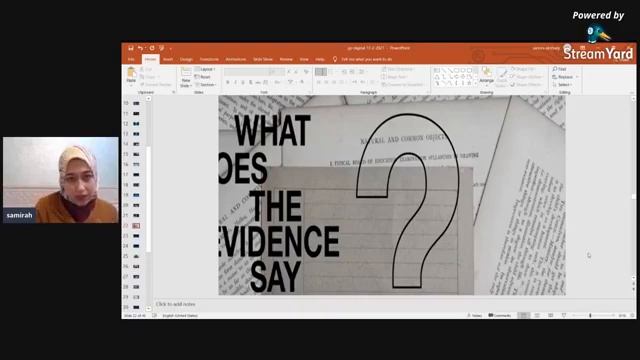Image resolution: width=640 pixels, height=360 pixels.
Task: Select slide 25 thumbnail
Action: click(136, 256)
